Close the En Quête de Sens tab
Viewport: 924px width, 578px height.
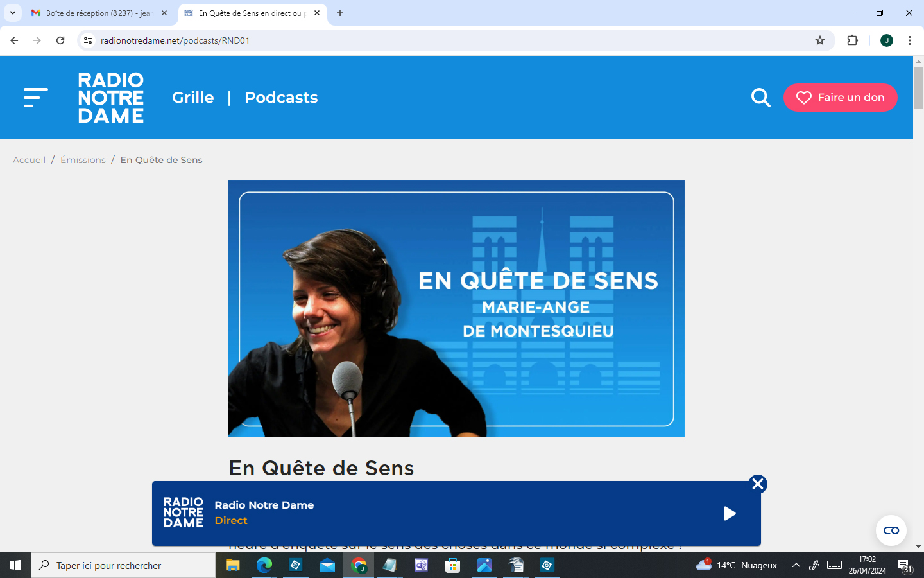[x=317, y=13]
